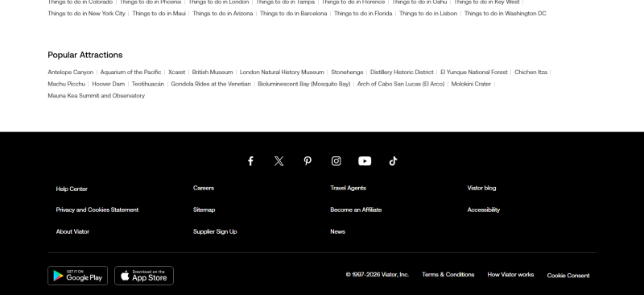Open Things to do in Washington DC
This screenshot has height=295, width=644.
pos(506,14)
